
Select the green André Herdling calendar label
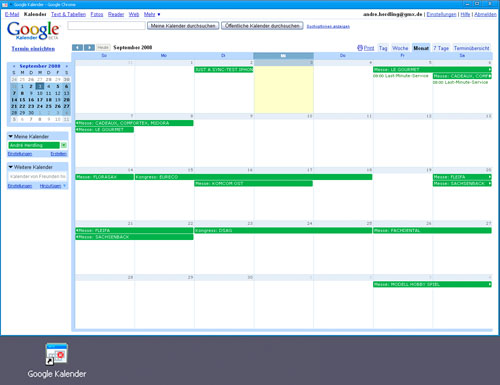(34, 145)
